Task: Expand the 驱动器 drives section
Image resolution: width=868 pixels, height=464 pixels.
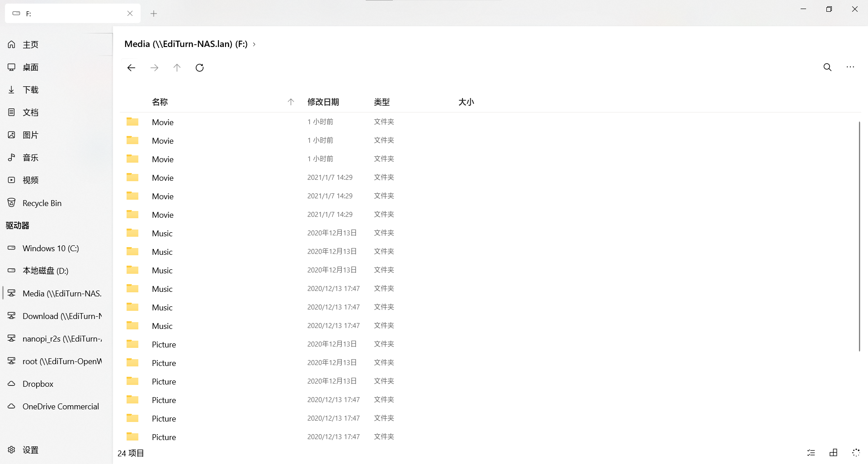Action: (17, 225)
